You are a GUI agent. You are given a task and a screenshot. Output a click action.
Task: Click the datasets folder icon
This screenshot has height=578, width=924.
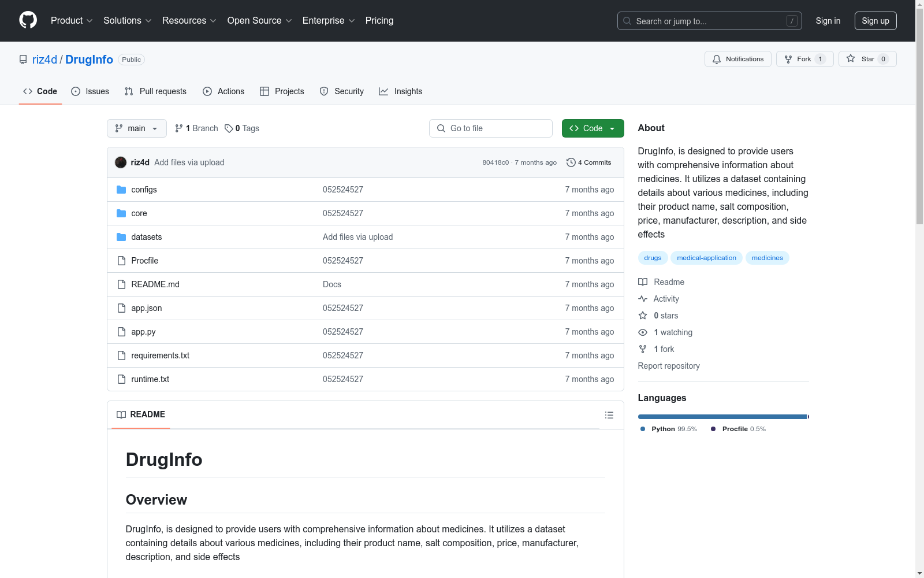(x=121, y=237)
